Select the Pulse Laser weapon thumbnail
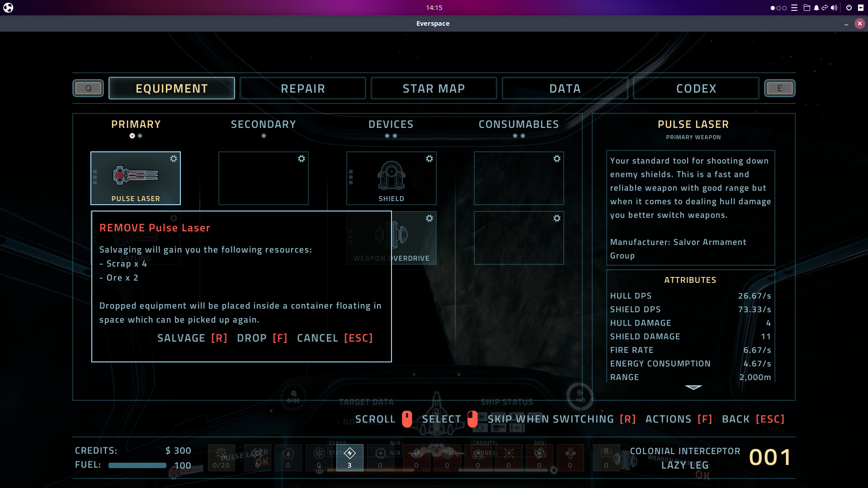The image size is (868, 488). click(x=136, y=175)
